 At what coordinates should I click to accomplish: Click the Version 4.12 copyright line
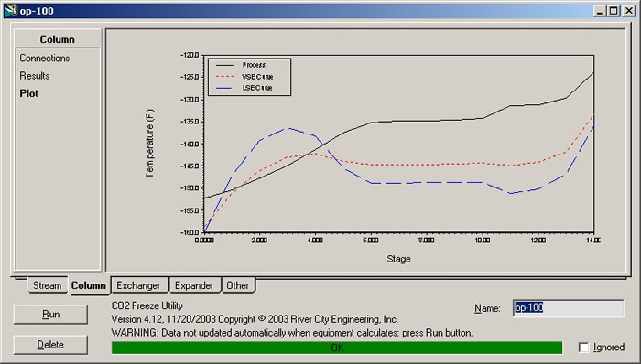tap(255, 319)
